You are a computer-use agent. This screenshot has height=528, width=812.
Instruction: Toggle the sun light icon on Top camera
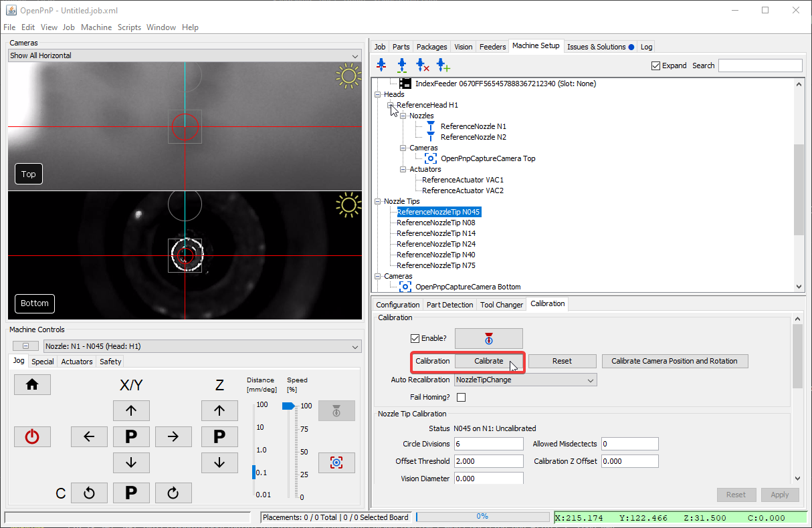348,76
